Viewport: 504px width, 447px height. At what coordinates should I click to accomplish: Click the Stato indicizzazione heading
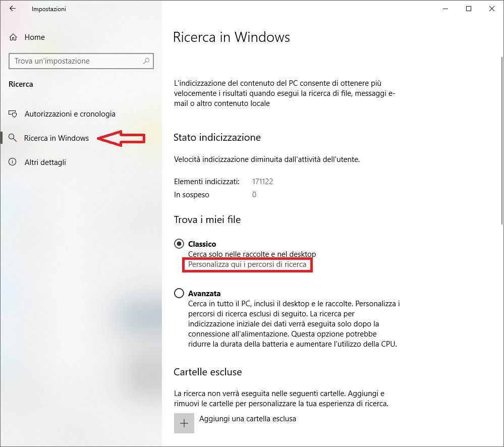(217, 138)
